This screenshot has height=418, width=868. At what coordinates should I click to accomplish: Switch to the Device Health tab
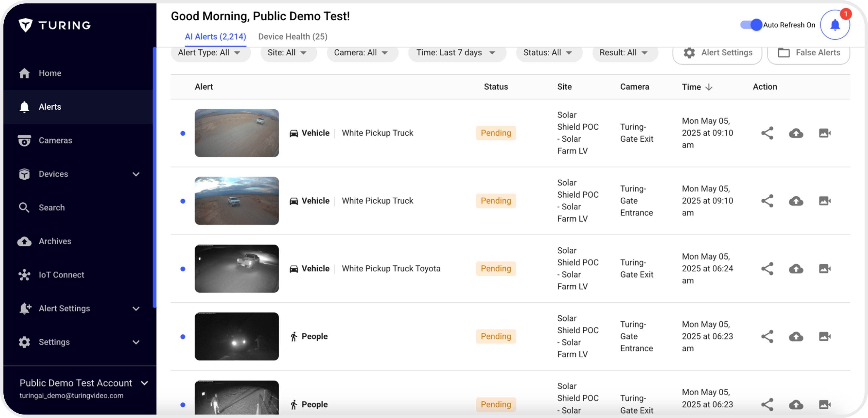(x=292, y=37)
